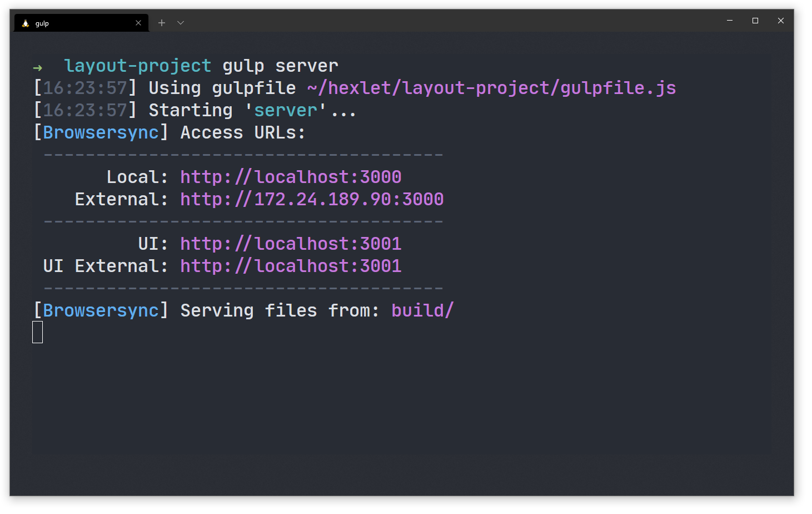Click the localhost:3001 link on the UI External row
The width and height of the screenshot is (812, 514).
[x=291, y=266]
